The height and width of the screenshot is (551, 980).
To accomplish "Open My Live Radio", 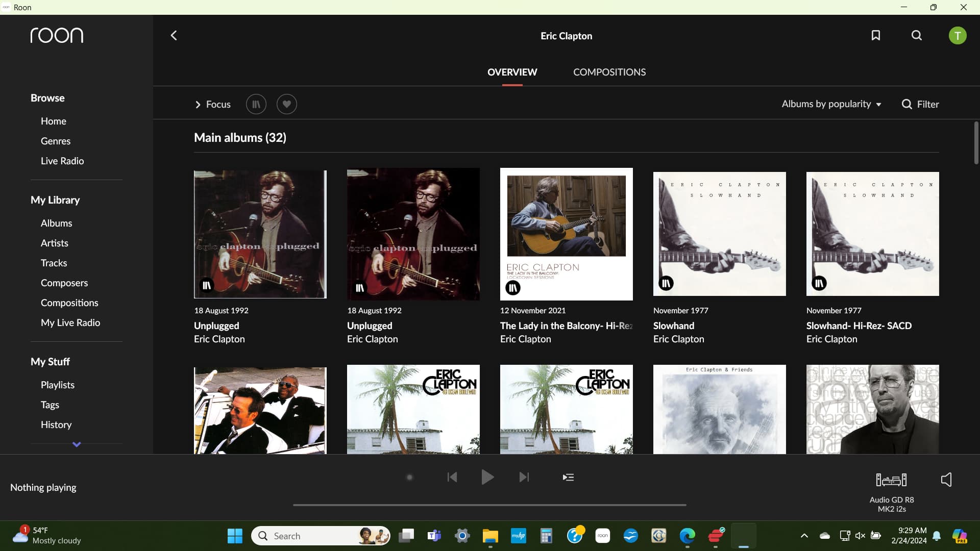I will click(x=70, y=322).
